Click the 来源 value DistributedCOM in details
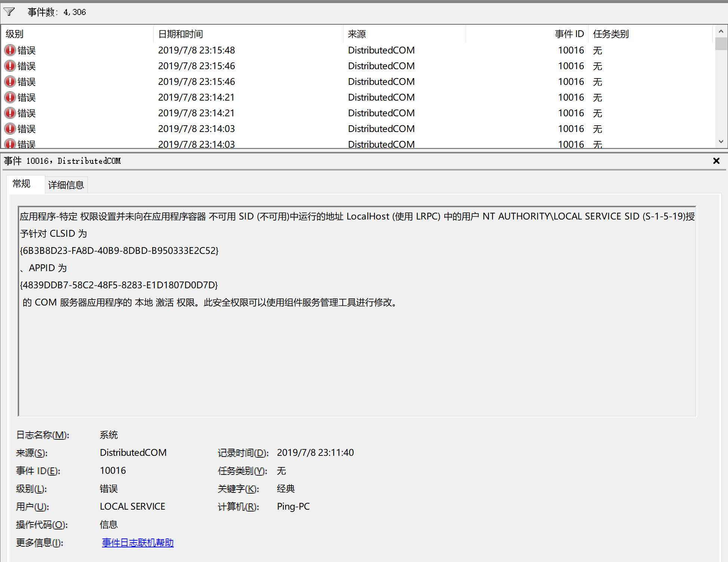The image size is (728, 562). tap(133, 452)
